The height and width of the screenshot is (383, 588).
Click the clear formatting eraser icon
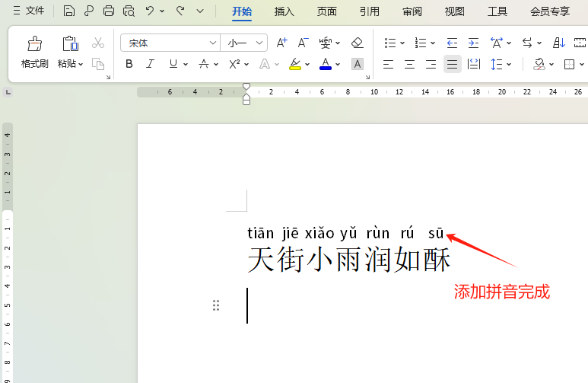point(358,43)
